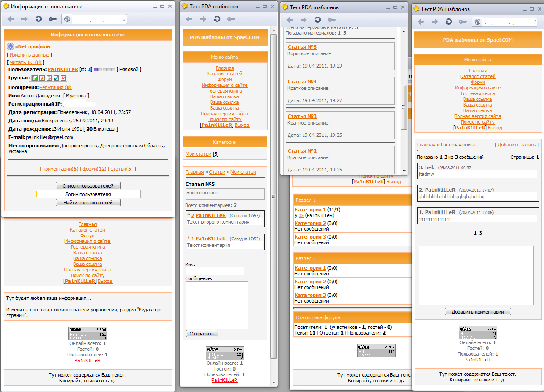Click key icon in Информация о пользователе toolbar
The height and width of the screenshot is (392, 544).
coord(53,19)
